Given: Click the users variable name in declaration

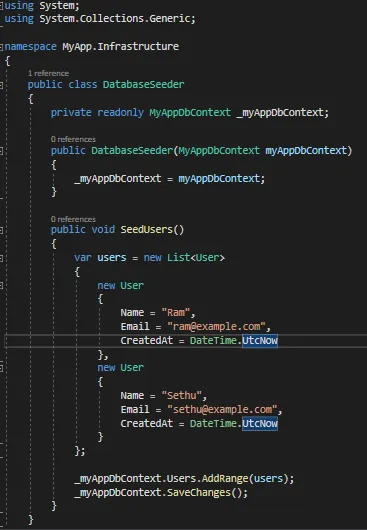Looking at the screenshot, I should (112, 258).
